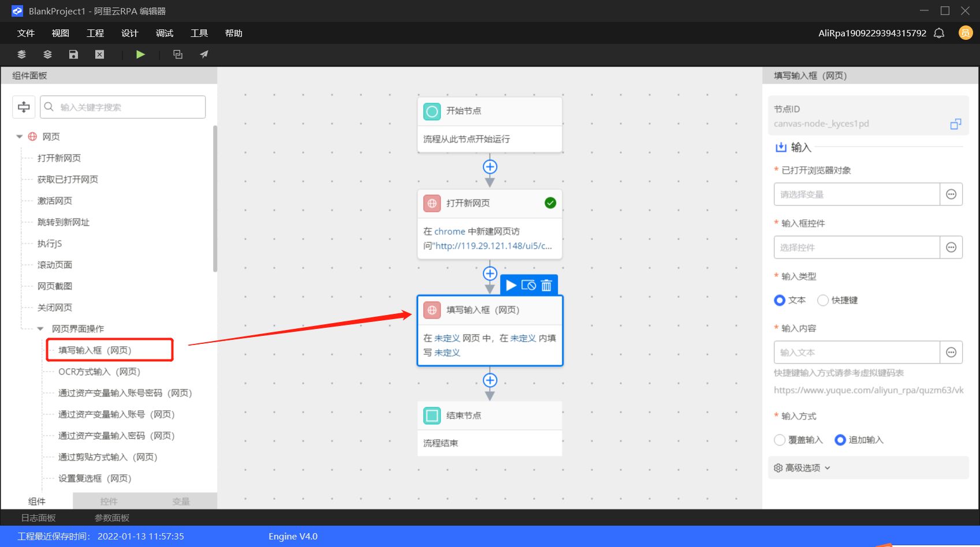Viewport: 980px width, 547px height.
Task: Switch to the 组件 tab
Action: tap(37, 501)
